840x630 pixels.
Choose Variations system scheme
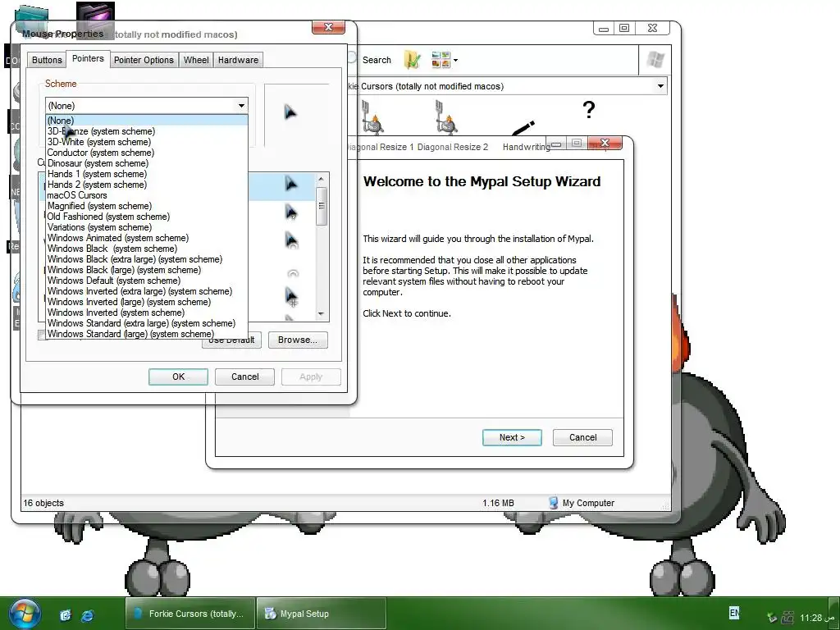click(147, 227)
